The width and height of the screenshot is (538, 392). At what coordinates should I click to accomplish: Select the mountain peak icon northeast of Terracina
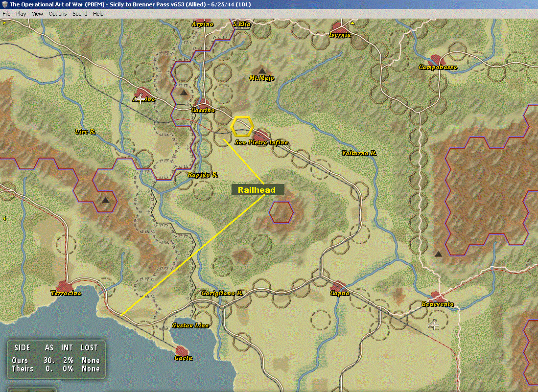[105, 200]
